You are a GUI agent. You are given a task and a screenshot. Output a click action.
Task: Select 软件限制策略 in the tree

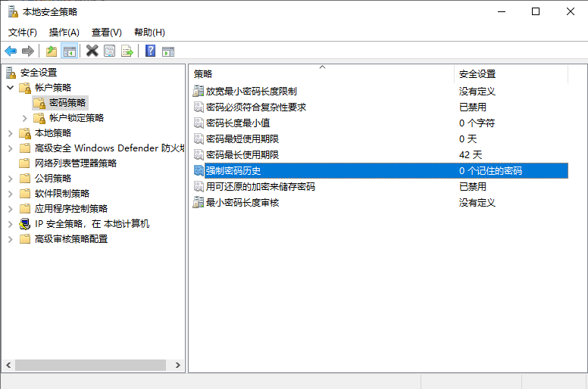tap(62, 194)
